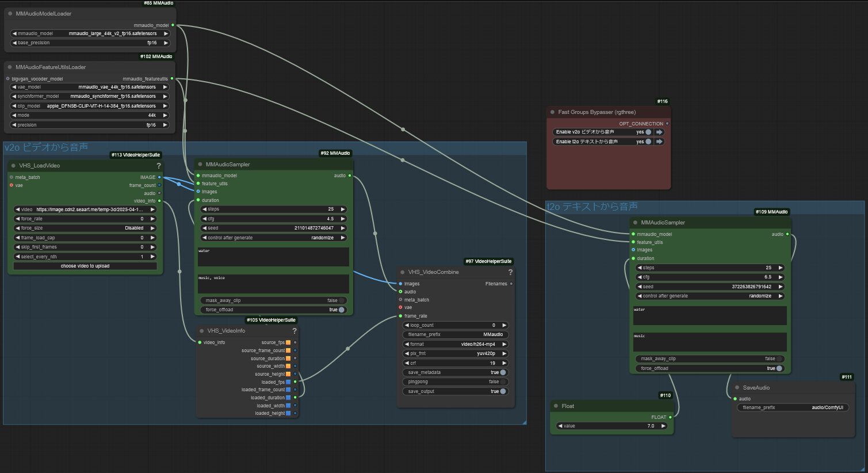Select the v2o group title header
Image resolution: width=868 pixels, height=473 pixels.
[x=46, y=147]
